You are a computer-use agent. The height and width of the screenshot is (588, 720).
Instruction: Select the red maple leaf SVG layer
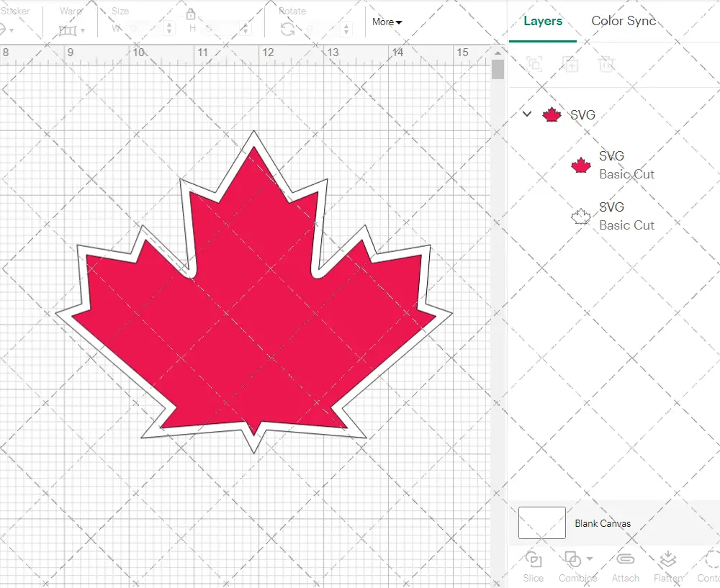coord(612,165)
